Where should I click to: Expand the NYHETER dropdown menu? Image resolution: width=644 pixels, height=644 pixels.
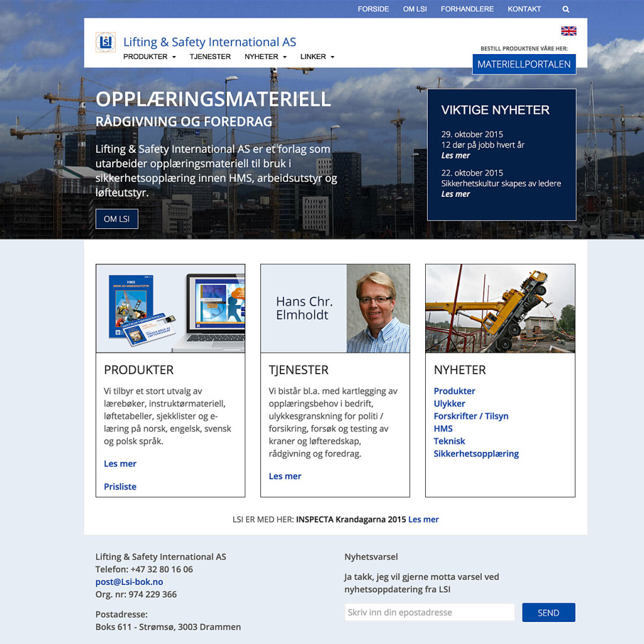tap(265, 57)
